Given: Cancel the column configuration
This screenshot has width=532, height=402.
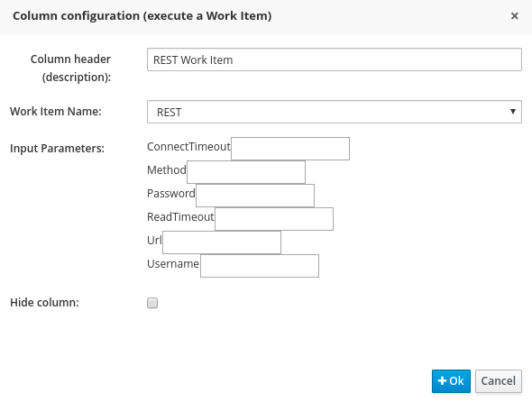Looking at the screenshot, I should 499,381.
